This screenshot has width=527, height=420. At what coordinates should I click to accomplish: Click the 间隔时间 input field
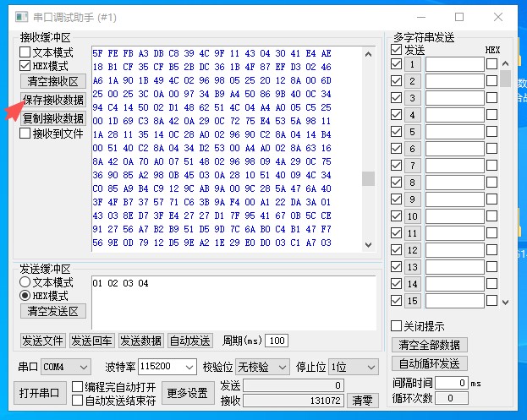[452, 383]
